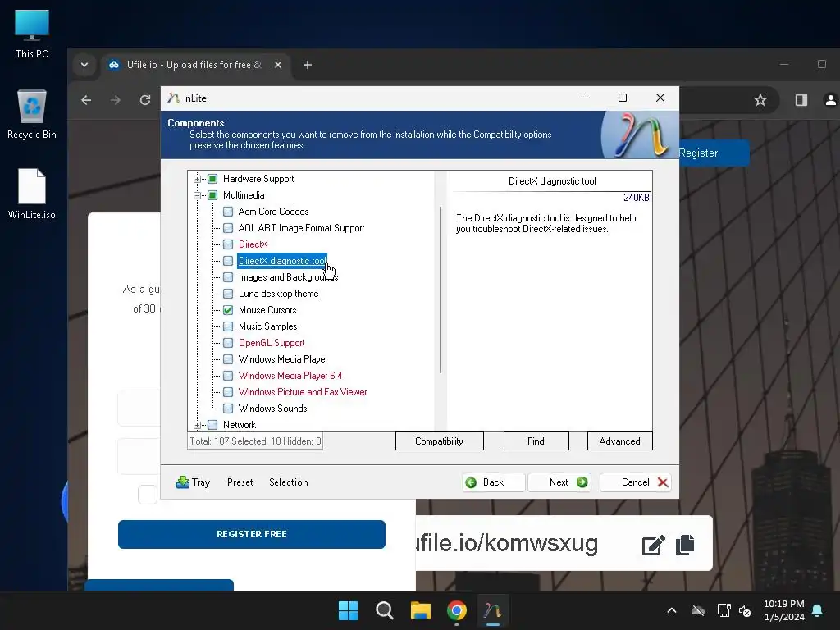Check the DirectX component checkbox

(x=228, y=244)
